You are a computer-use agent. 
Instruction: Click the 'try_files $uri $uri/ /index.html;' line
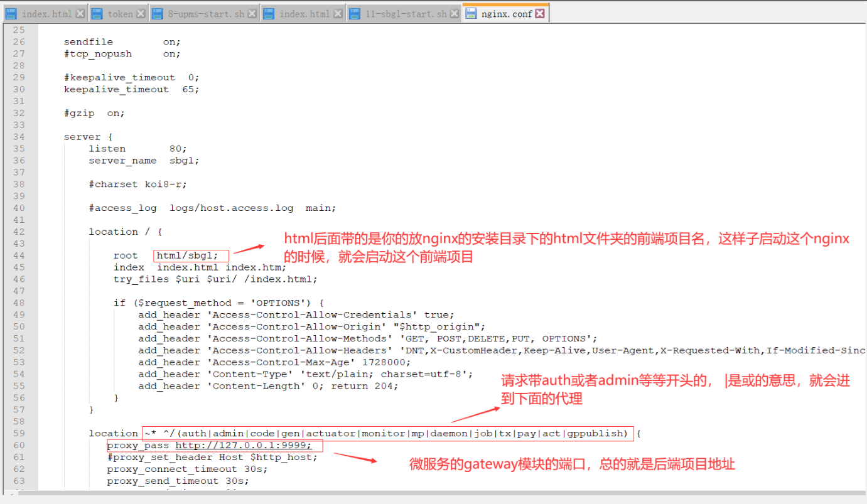(215, 279)
